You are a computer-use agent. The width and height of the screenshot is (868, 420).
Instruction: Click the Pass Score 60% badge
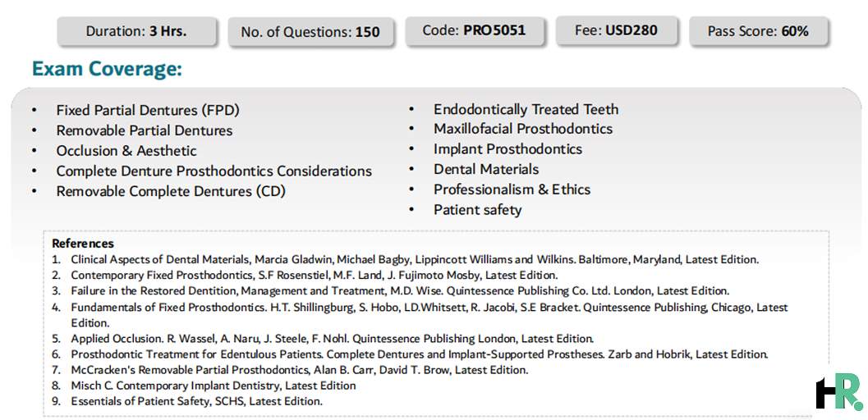pos(758,31)
